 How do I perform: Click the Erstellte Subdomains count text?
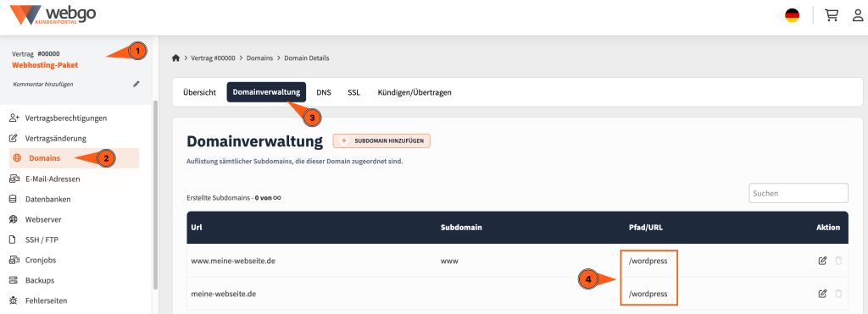234,197
